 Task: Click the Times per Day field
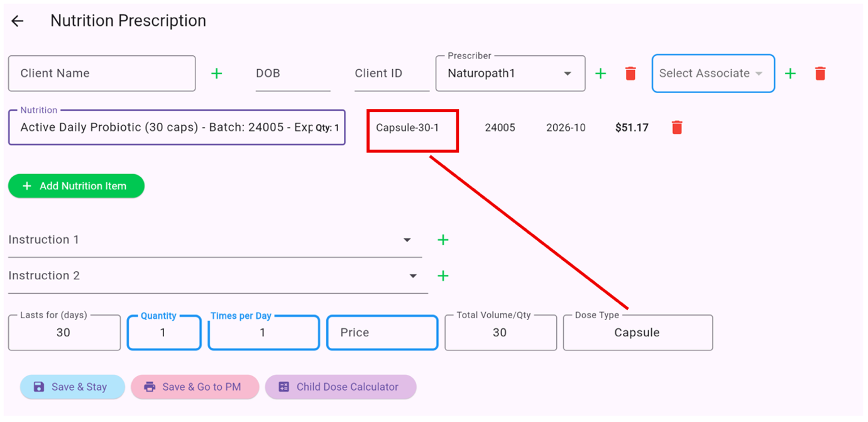[264, 333]
